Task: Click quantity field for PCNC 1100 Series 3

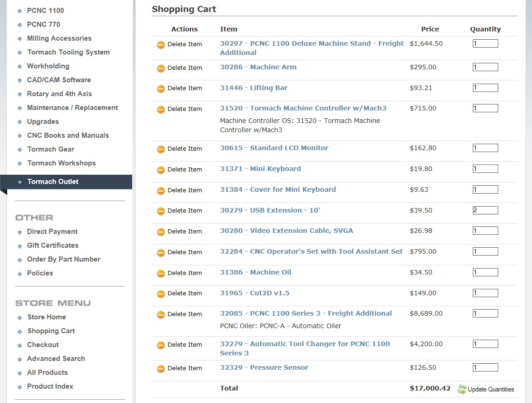Action: coord(485,313)
